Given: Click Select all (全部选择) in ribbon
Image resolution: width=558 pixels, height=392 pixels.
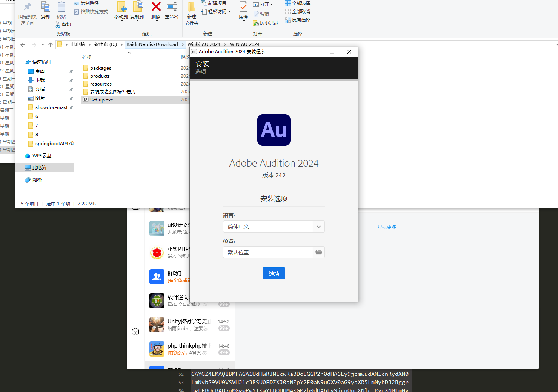Looking at the screenshot, I should coord(298,3).
